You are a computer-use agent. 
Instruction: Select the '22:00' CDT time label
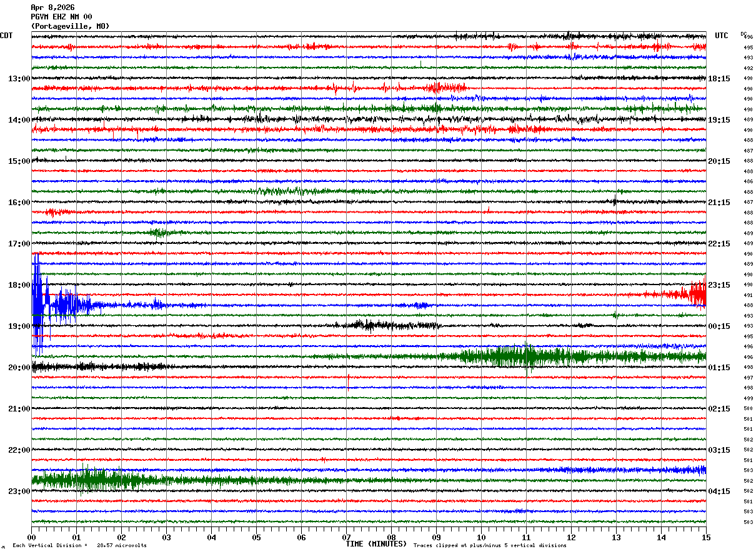(x=19, y=450)
